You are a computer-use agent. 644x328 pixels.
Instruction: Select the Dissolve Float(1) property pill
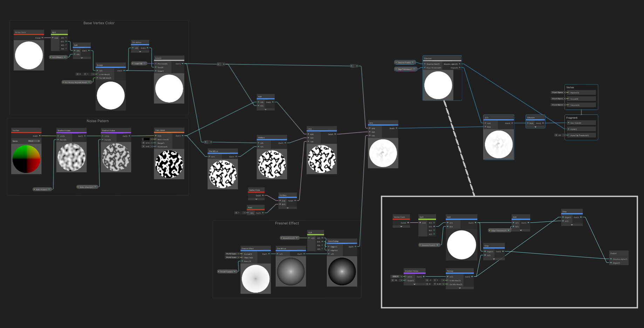(405, 62)
